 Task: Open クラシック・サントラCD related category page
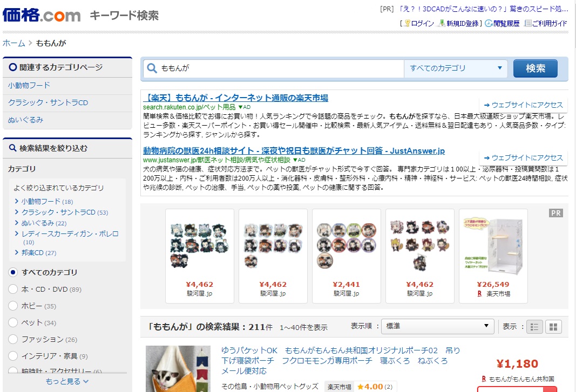(48, 102)
